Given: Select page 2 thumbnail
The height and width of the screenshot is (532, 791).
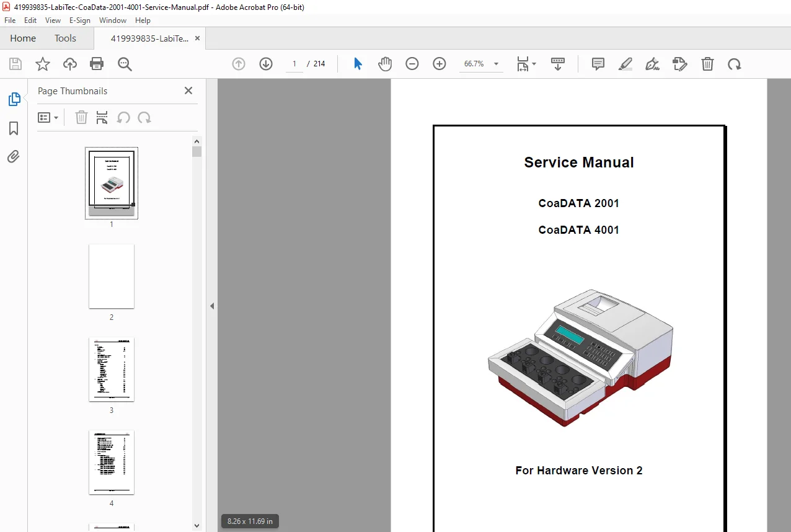Looking at the screenshot, I should (112, 276).
